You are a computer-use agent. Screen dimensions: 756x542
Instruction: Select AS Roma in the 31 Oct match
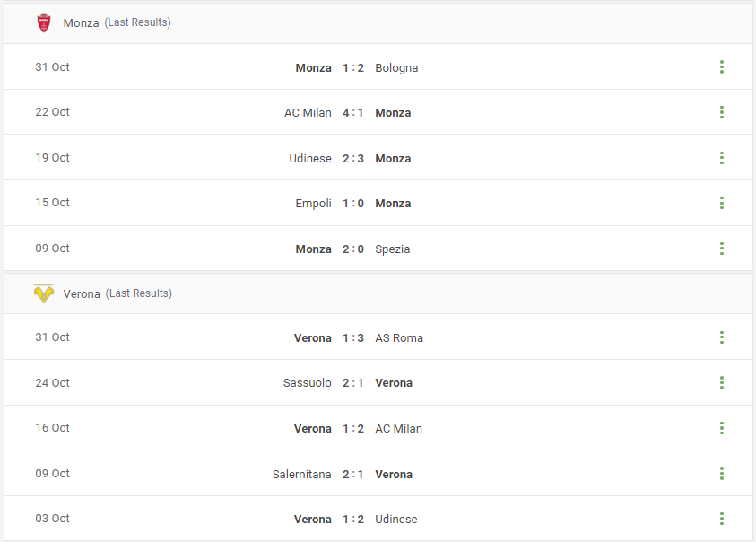point(399,337)
